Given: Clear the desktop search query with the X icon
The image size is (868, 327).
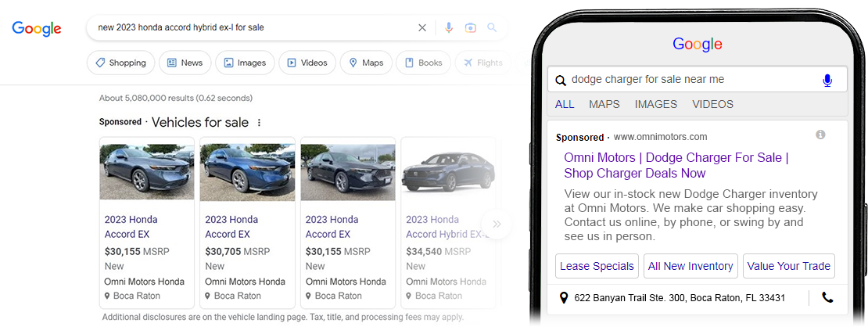Looking at the screenshot, I should click(422, 27).
